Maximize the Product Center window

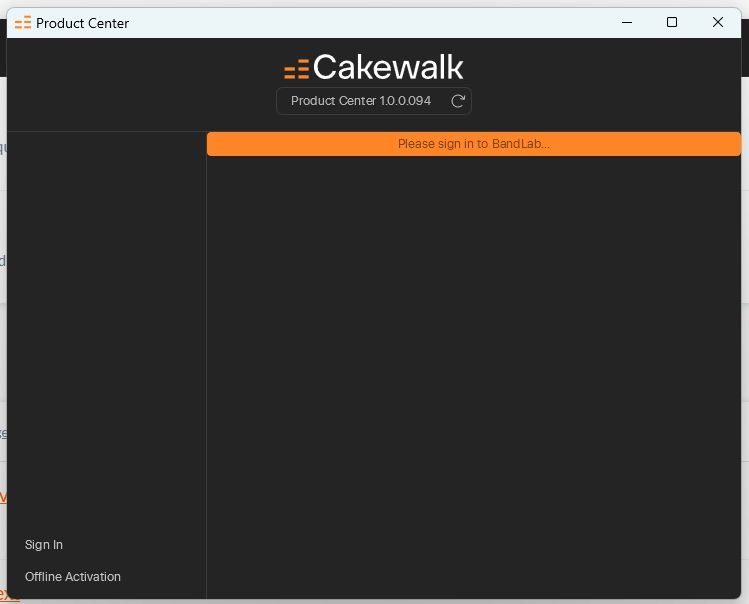[672, 22]
